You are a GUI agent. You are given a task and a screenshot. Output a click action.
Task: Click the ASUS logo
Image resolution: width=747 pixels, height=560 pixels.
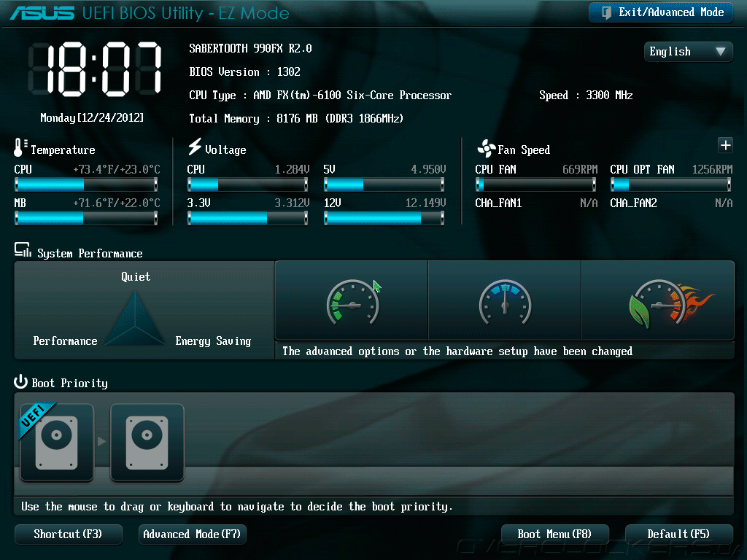tap(42, 13)
